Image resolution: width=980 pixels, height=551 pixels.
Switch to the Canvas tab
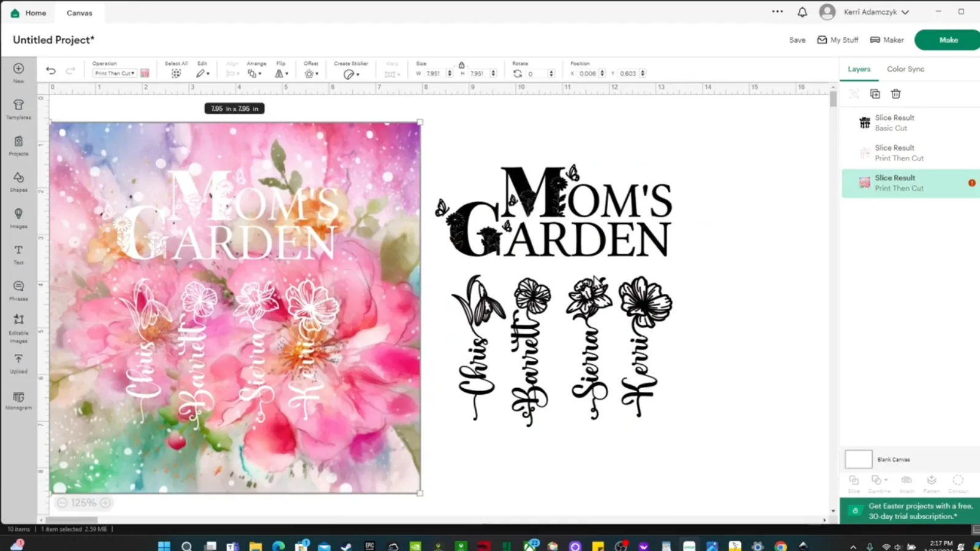pos(80,13)
